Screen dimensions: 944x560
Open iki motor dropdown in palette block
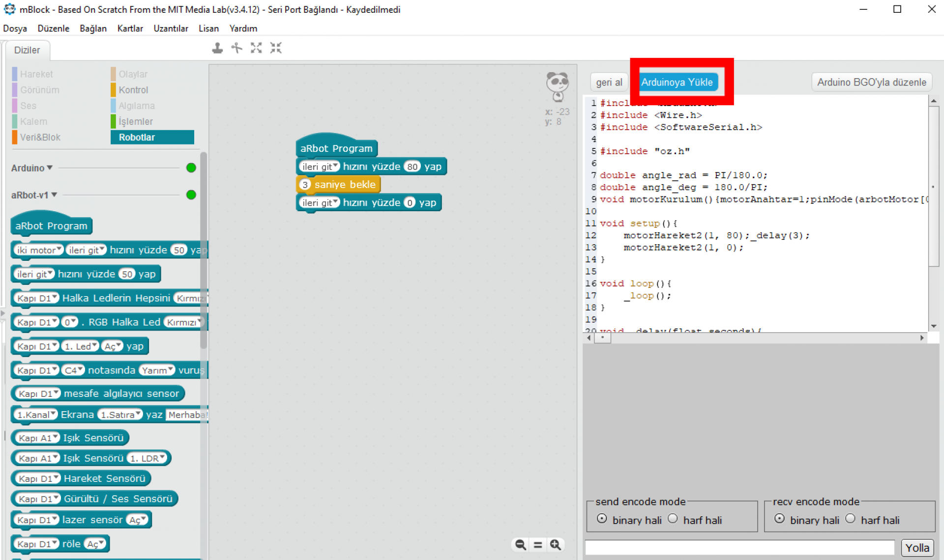pyautogui.click(x=39, y=250)
